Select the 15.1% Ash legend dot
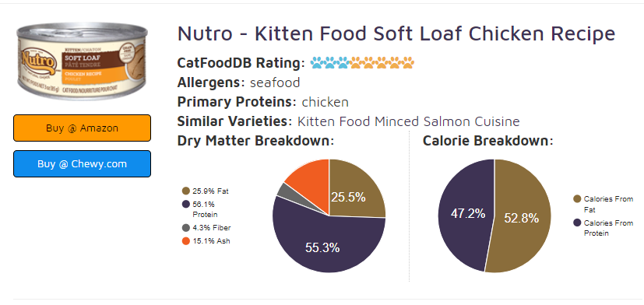Screen dimensions: 644x305 pyautogui.click(x=185, y=241)
